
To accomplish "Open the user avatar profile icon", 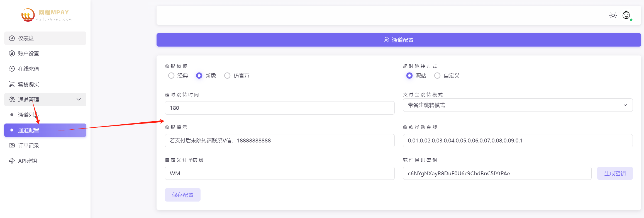I will point(626,15).
